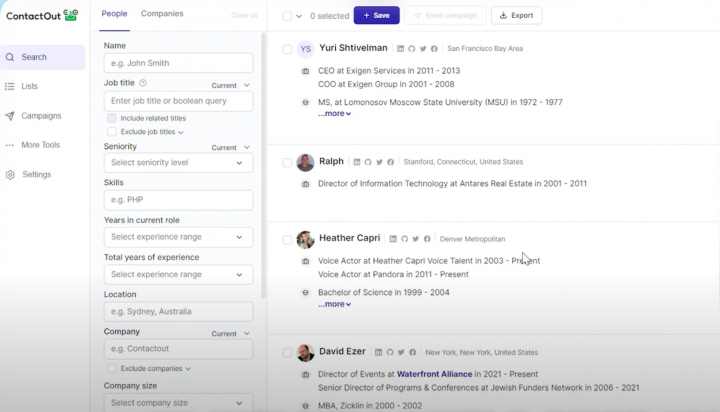Screen dimensions: 720x412
Task: Click the Export button
Action: [516, 15]
